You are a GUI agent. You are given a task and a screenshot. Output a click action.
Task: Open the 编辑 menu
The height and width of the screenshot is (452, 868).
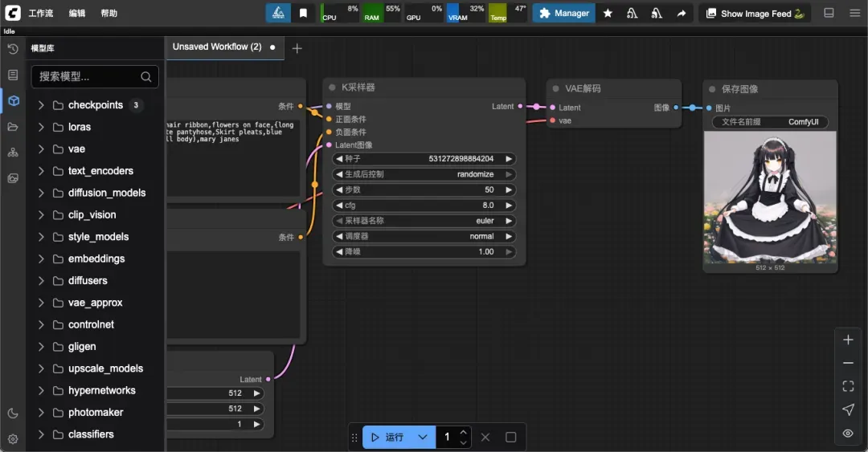coord(77,14)
